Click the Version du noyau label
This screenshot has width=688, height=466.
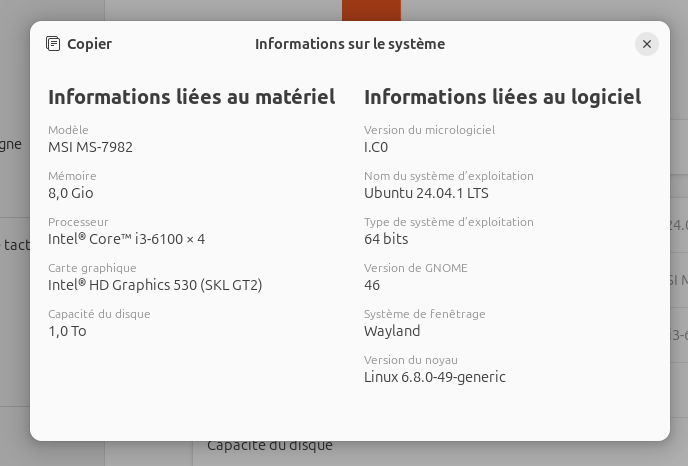[x=411, y=360]
